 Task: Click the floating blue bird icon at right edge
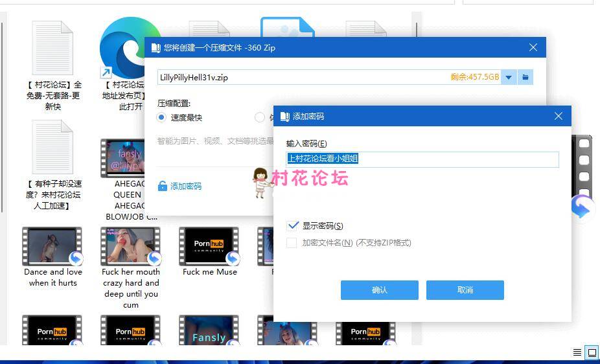[581, 208]
